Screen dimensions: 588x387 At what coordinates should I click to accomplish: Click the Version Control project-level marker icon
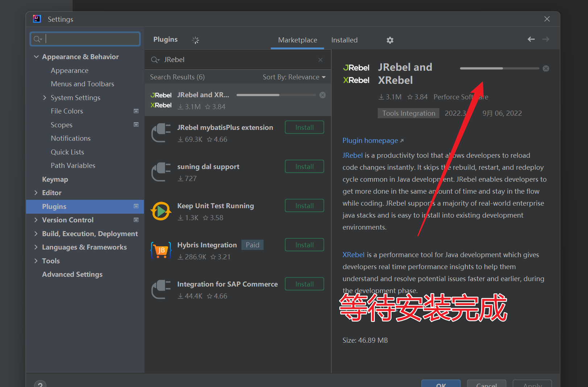[x=136, y=220]
